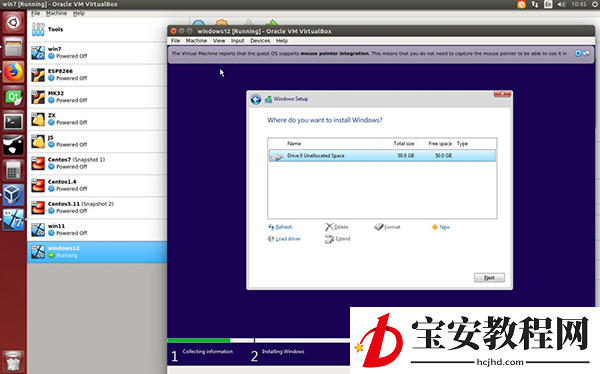Click the Extend partition option
The image size is (600, 374).
coord(338,239)
